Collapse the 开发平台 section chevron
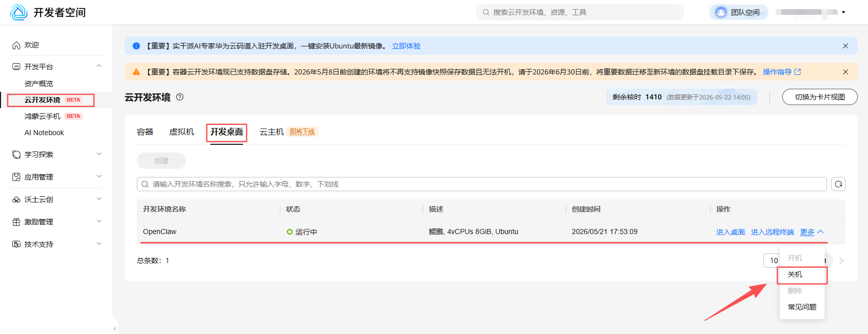The height and width of the screenshot is (334, 868). (x=99, y=66)
